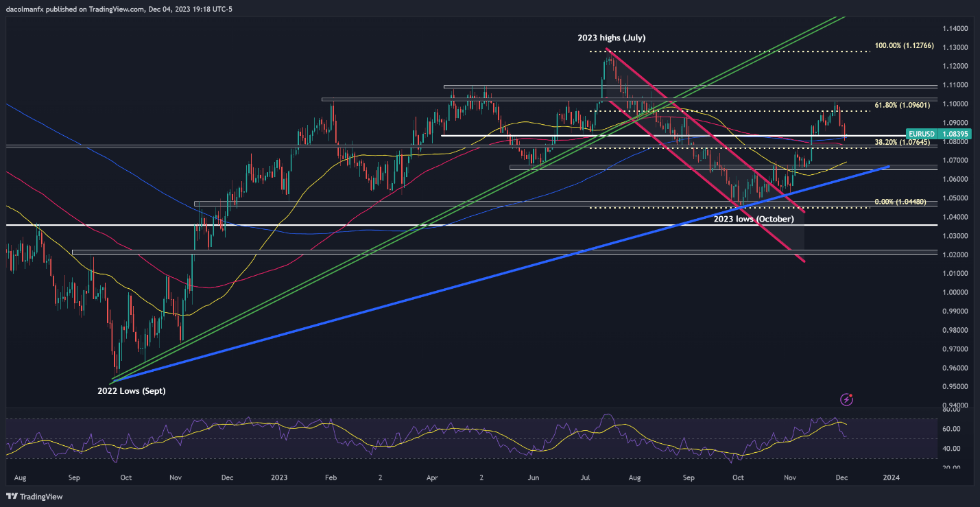This screenshot has width=980, height=507.
Task: Click the purple lightning flash icon
Action: [x=847, y=399]
